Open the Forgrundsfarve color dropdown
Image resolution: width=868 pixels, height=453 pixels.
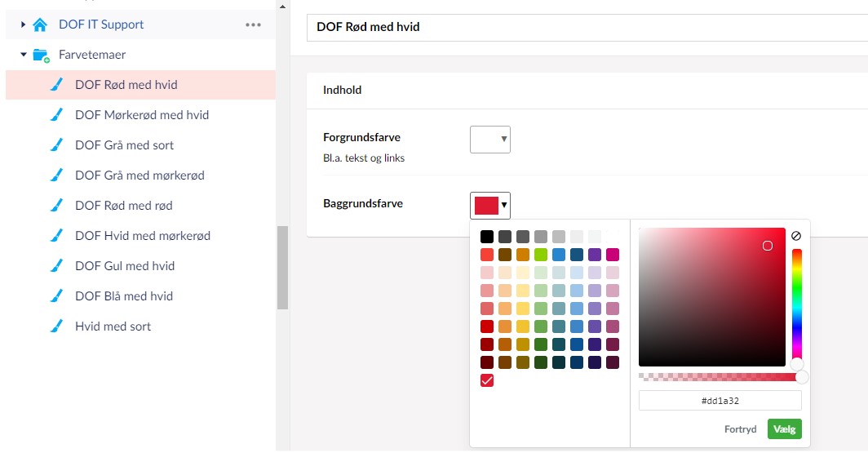point(490,140)
